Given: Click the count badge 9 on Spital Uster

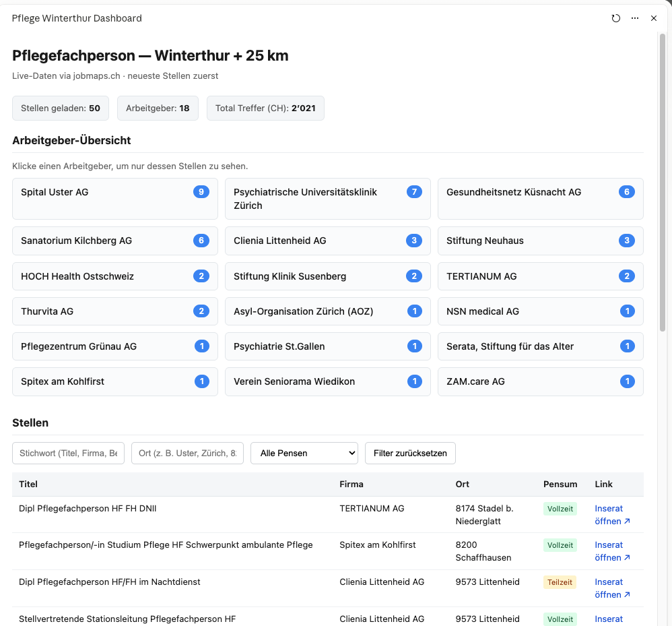Looking at the screenshot, I should (x=201, y=191).
